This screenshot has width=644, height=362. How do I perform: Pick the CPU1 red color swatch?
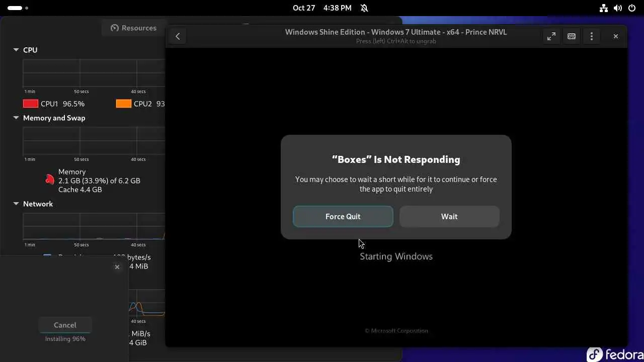[31, 104]
